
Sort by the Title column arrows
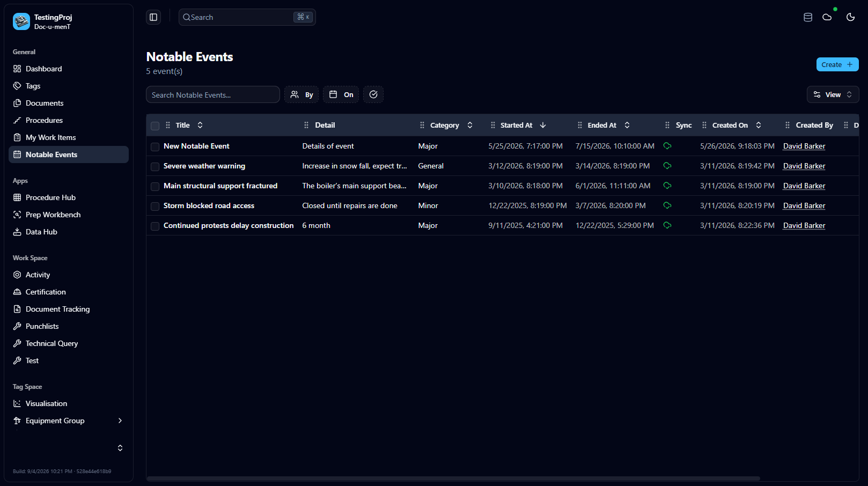(x=200, y=125)
